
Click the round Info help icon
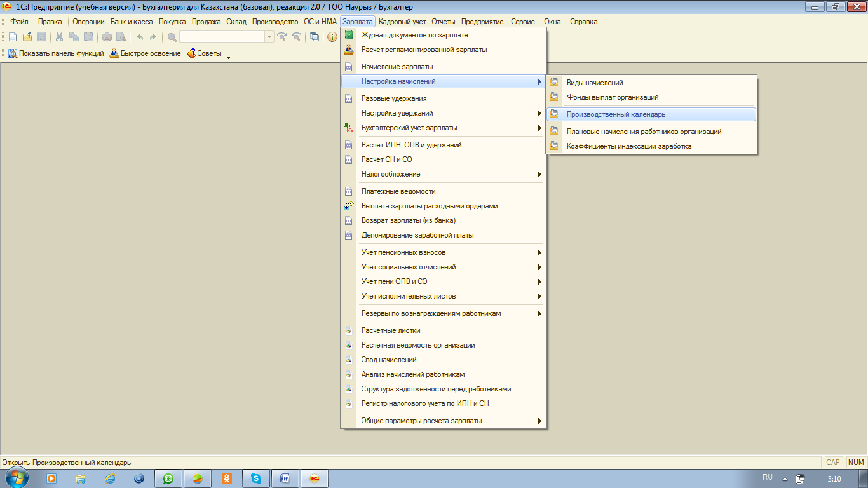pos(332,37)
